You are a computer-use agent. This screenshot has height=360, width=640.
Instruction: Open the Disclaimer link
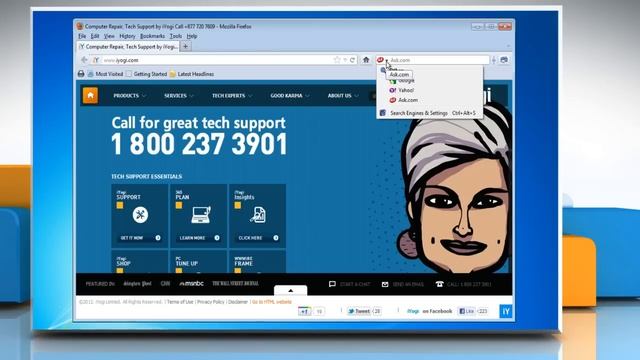click(x=238, y=302)
